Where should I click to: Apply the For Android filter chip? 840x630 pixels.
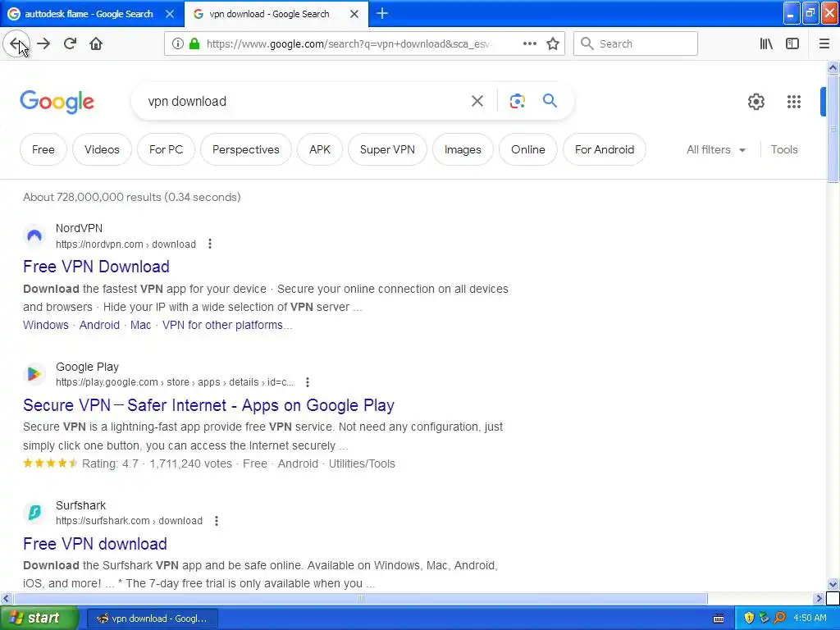[x=605, y=149]
